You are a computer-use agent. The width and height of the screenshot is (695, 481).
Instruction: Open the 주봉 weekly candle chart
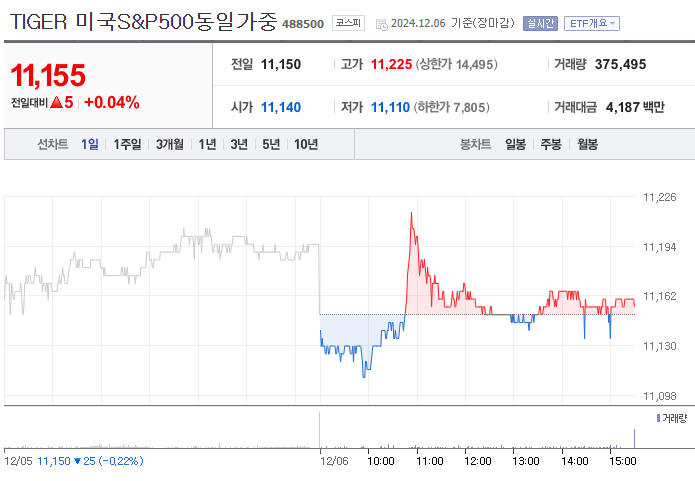pyautogui.click(x=551, y=144)
